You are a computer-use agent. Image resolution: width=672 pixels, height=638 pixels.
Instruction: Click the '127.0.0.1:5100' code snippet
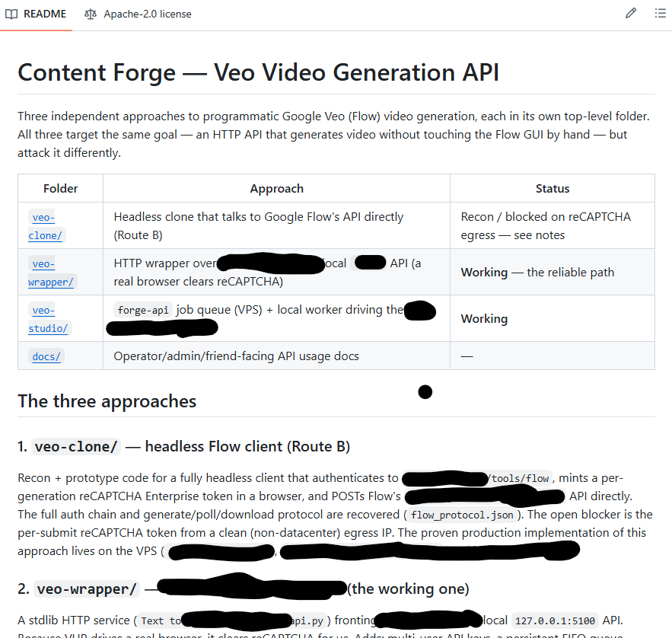pyautogui.click(x=555, y=620)
